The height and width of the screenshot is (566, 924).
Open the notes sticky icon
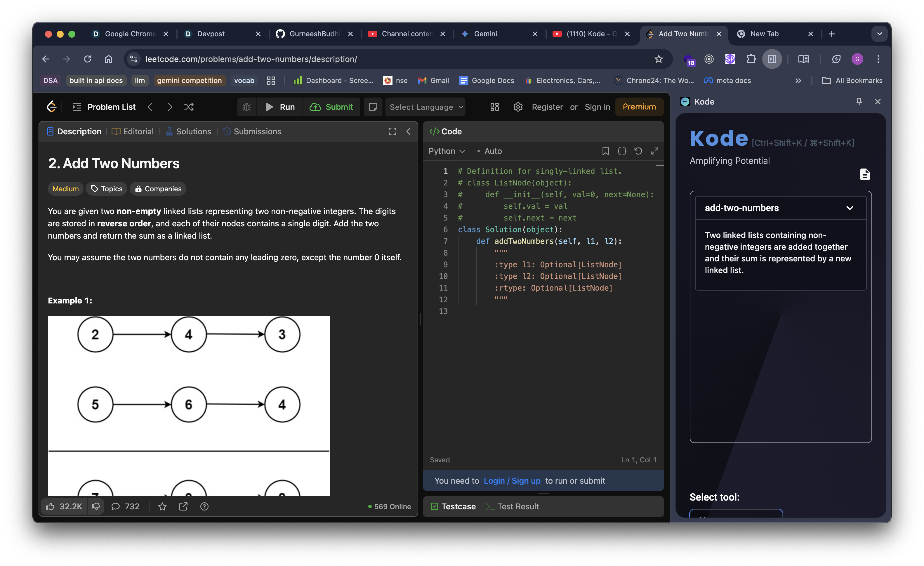point(373,107)
